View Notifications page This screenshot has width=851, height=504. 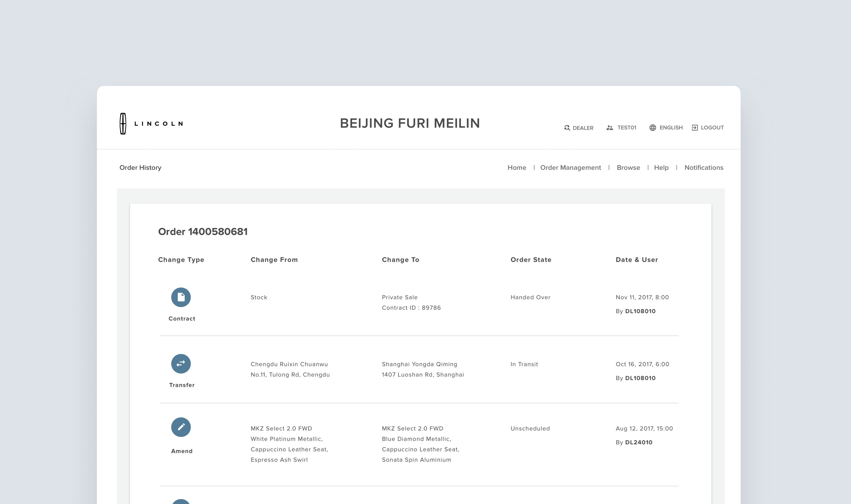[703, 167]
